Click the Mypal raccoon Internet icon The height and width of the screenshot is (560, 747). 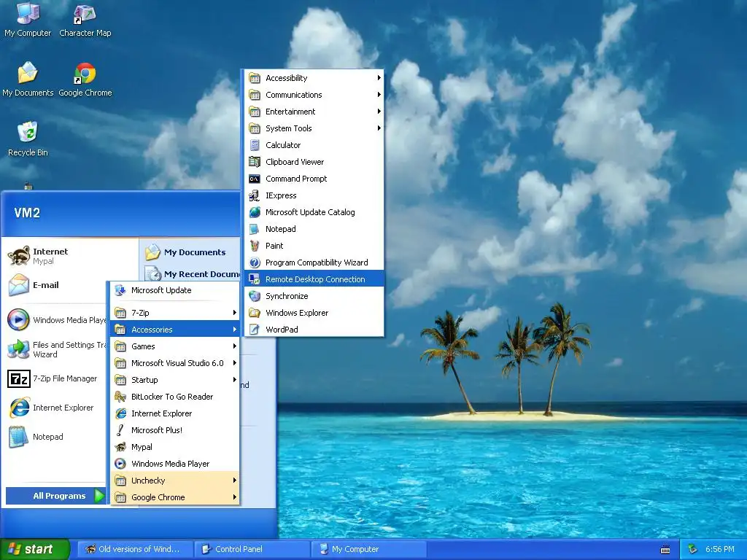18,256
